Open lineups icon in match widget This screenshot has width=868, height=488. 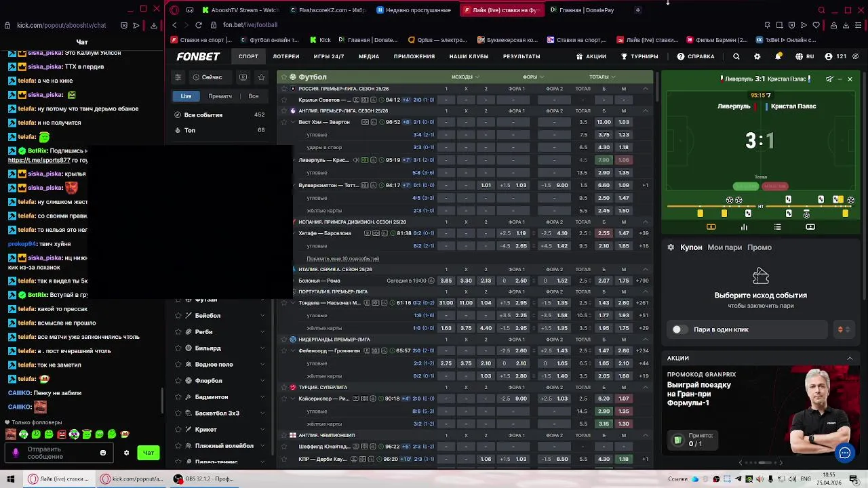[x=810, y=227]
